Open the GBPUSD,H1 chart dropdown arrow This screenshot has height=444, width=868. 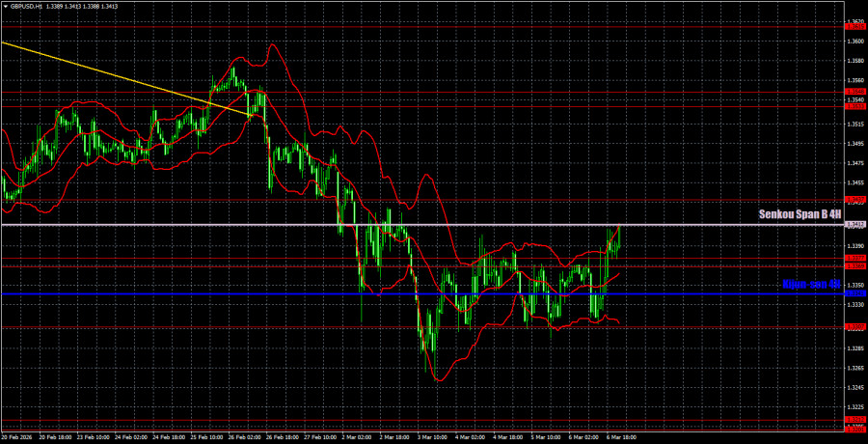[x=5, y=5]
